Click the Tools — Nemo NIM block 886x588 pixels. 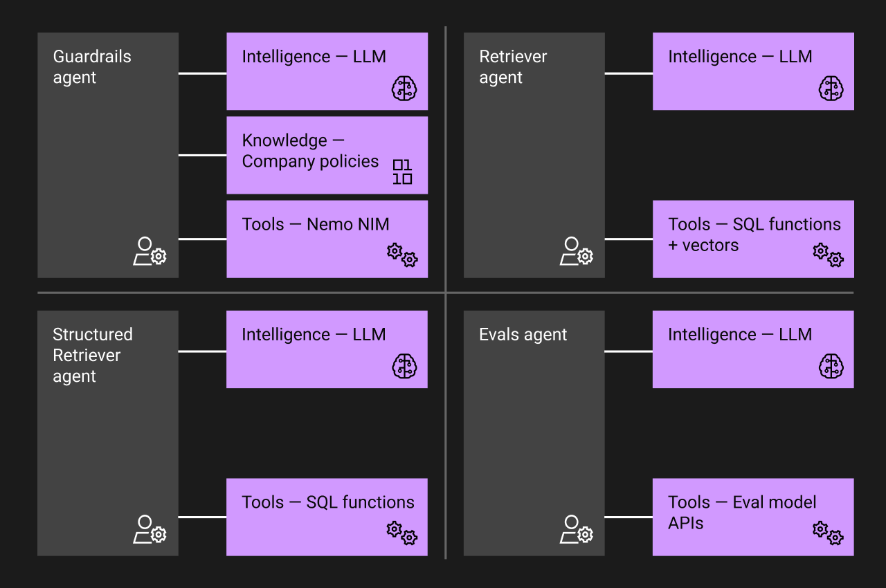click(x=327, y=238)
